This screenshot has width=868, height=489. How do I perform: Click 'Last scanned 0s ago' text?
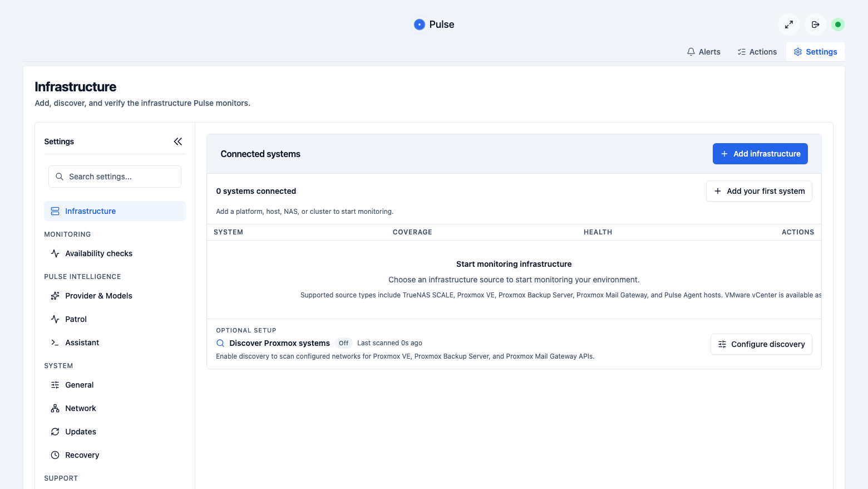(389, 343)
